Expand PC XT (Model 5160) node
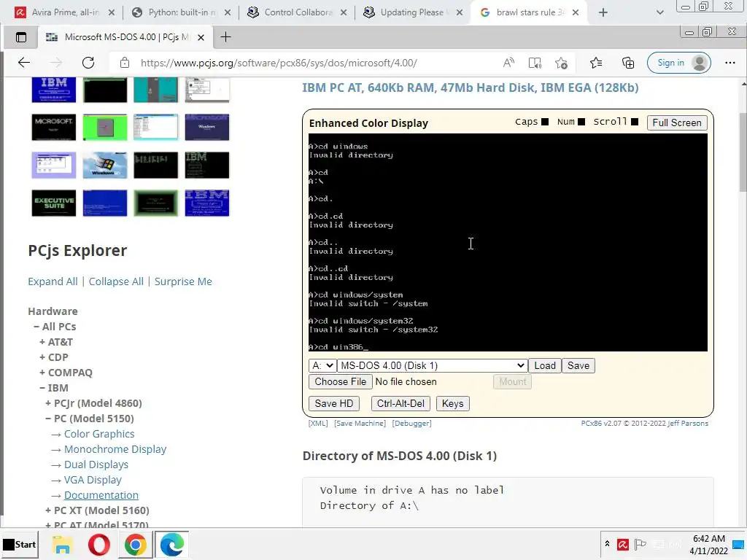The width and height of the screenshot is (747, 560). (x=48, y=510)
